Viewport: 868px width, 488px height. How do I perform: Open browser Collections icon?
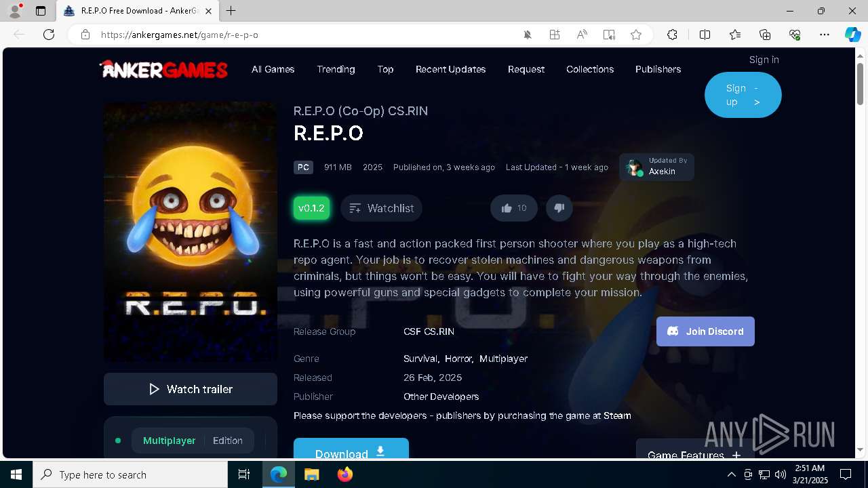[x=765, y=35]
